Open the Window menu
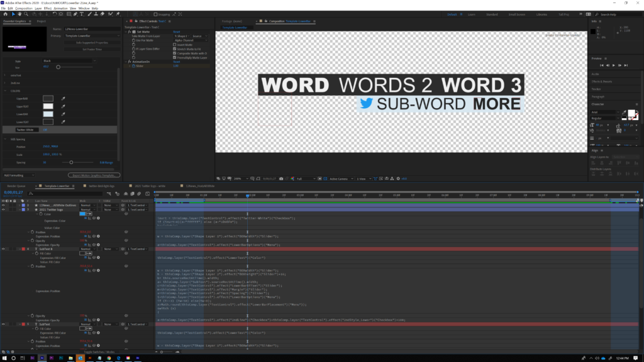 click(84, 8)
